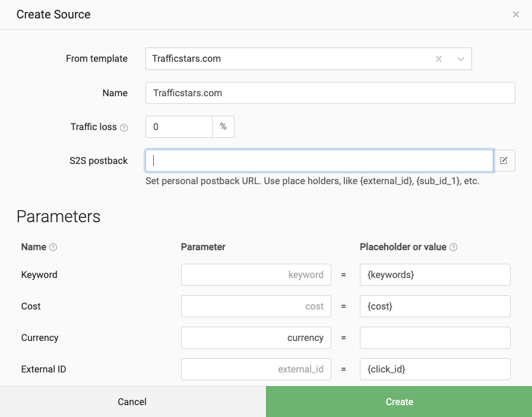Edit the Cost parameter field
The width and height of the screenshot is (532, 417).
pyautogui.click(x=256, y=307)
